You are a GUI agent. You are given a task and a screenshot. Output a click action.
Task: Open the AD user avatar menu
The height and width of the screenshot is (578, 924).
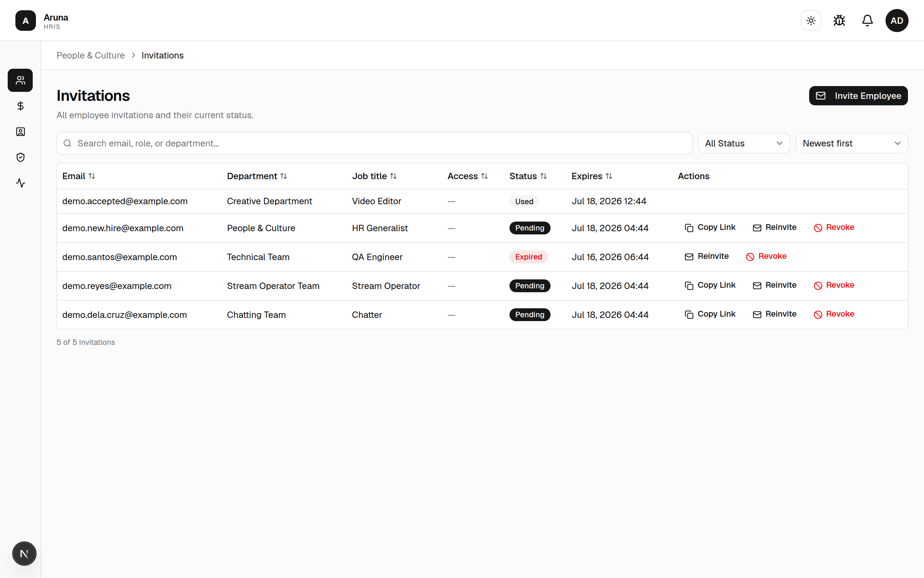click(897, 21)
